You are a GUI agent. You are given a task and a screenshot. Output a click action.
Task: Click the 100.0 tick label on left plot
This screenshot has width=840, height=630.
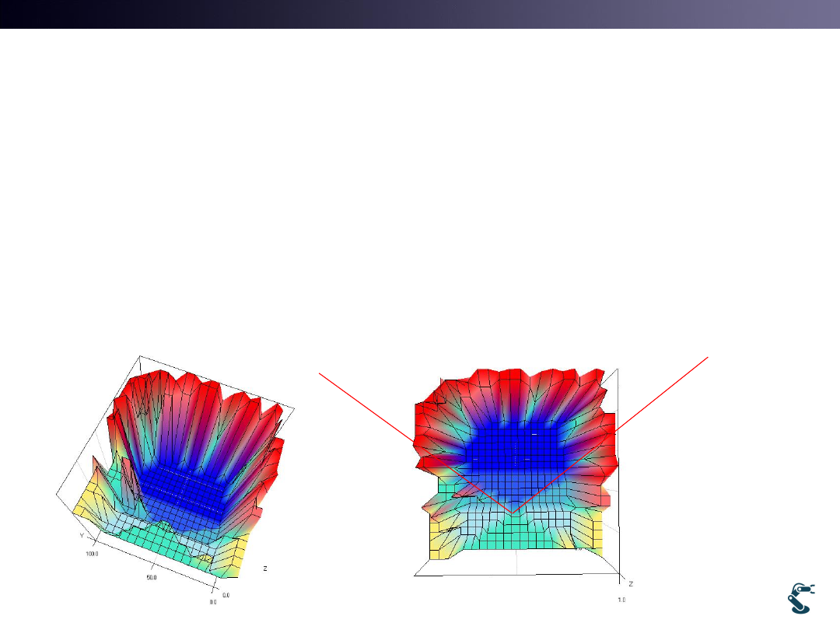(x=93, y=553)
